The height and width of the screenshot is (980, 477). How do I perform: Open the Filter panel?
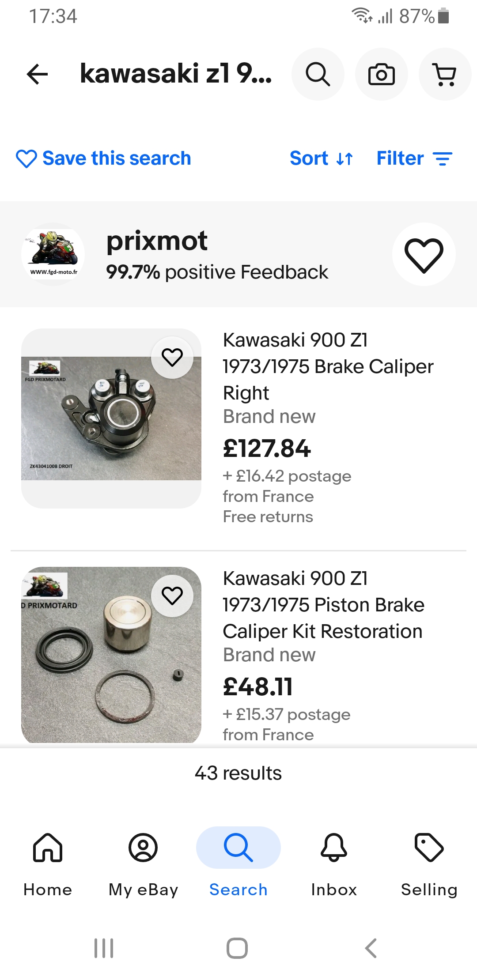pyautogui.click(x=414, y=158)
